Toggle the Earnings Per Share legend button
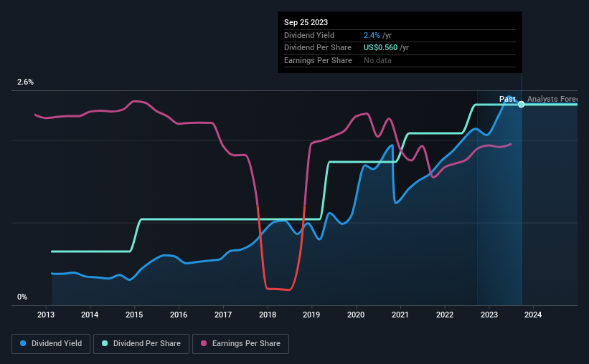Screen dimensions: 589x364 (240, 344)
